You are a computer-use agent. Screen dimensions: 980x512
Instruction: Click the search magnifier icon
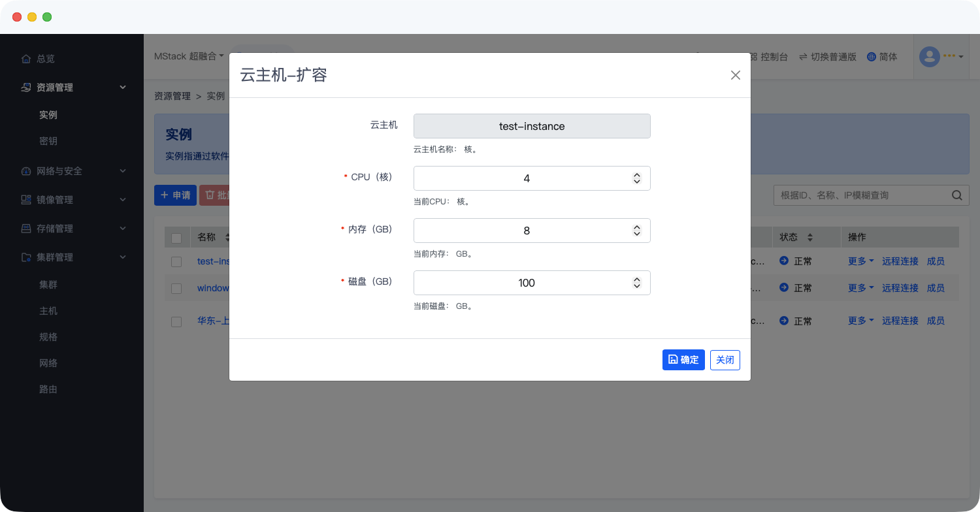click(x=956, y=195)
